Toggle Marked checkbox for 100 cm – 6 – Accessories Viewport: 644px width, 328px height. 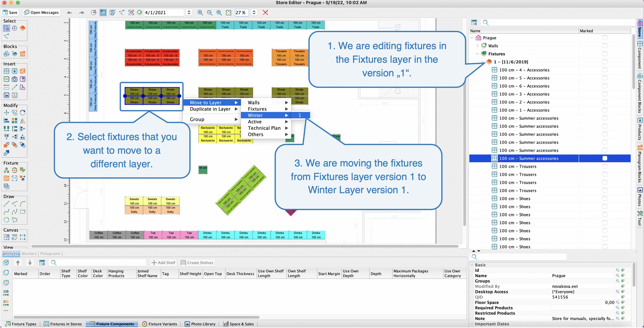(604, 86)
